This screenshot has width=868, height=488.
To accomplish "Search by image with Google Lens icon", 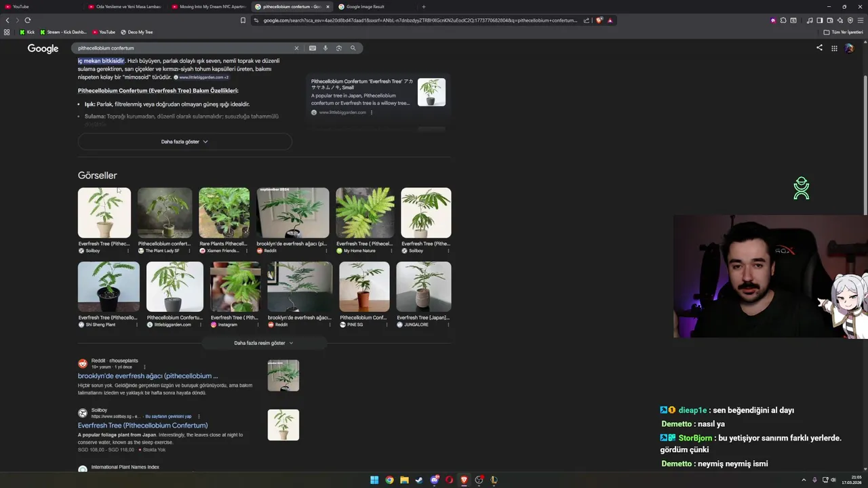I will tap(339, 48).
